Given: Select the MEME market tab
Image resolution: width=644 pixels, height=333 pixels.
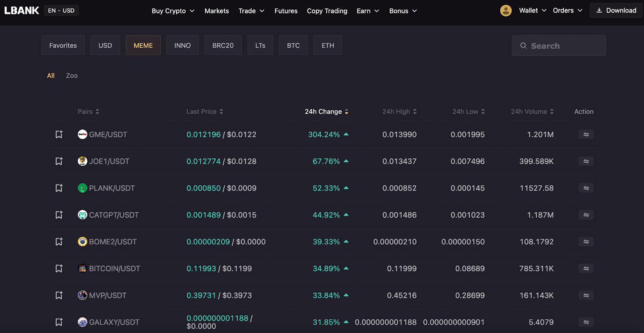Looking at the screenshot, I should 143,46.
